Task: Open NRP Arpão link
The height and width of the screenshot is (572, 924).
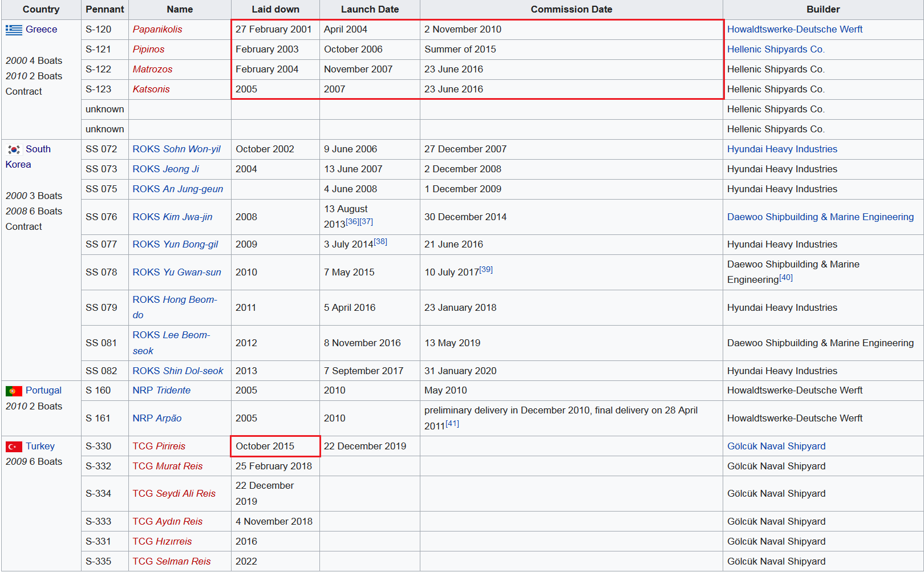Action: [x=157, y=419]
